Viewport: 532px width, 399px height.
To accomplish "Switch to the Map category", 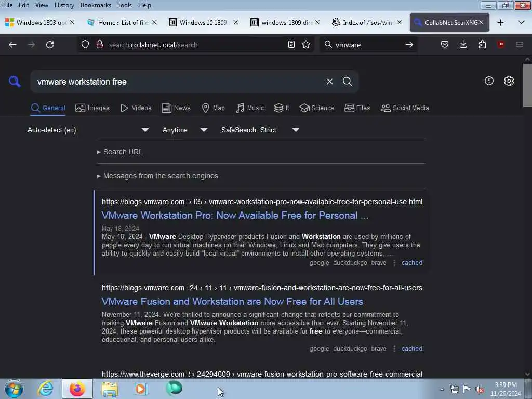I will pyautogui.click(x=213, y=108).
